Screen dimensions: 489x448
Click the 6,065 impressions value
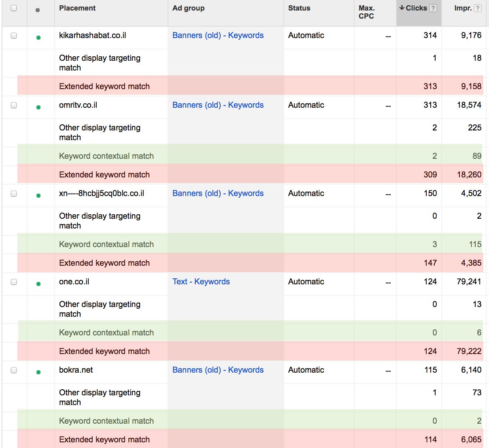coord(471,439)
